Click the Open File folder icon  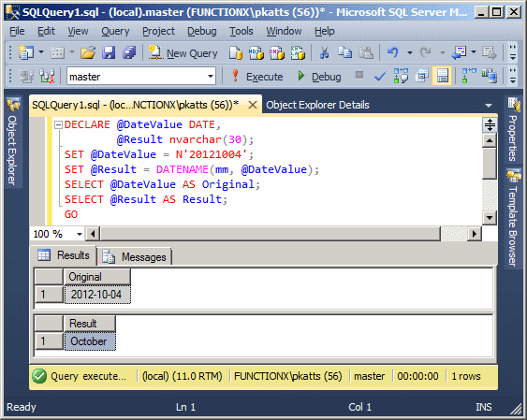[88, 52]
